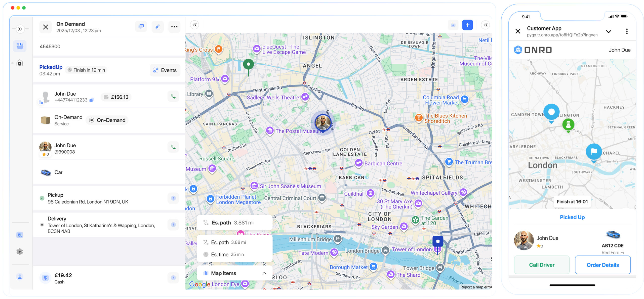
Task: Add a new order with the blue plus button
Action: tap(467, 25)
